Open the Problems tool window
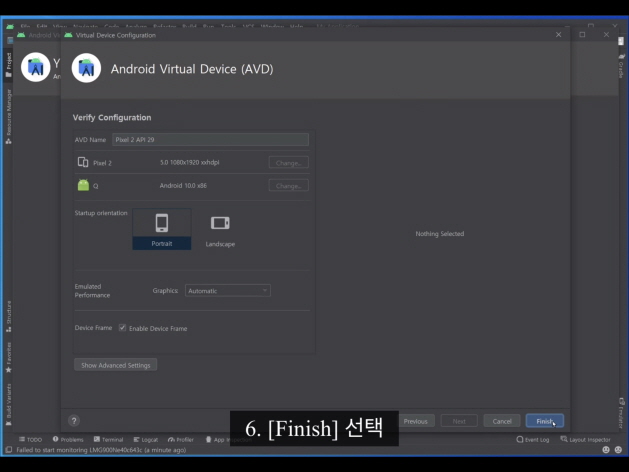629x472 pixels. point(68,440)
